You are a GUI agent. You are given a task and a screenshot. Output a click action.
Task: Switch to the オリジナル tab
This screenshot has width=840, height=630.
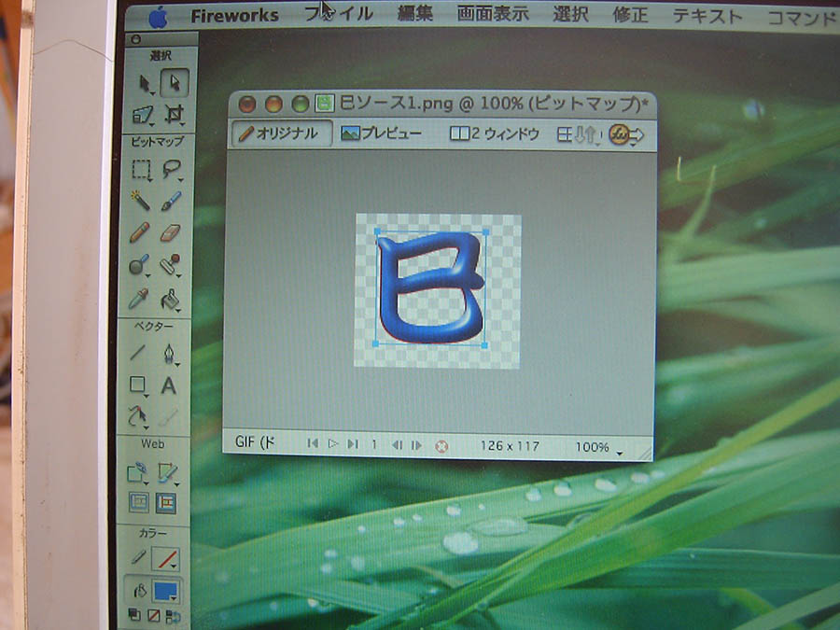(x=282, y=133)
